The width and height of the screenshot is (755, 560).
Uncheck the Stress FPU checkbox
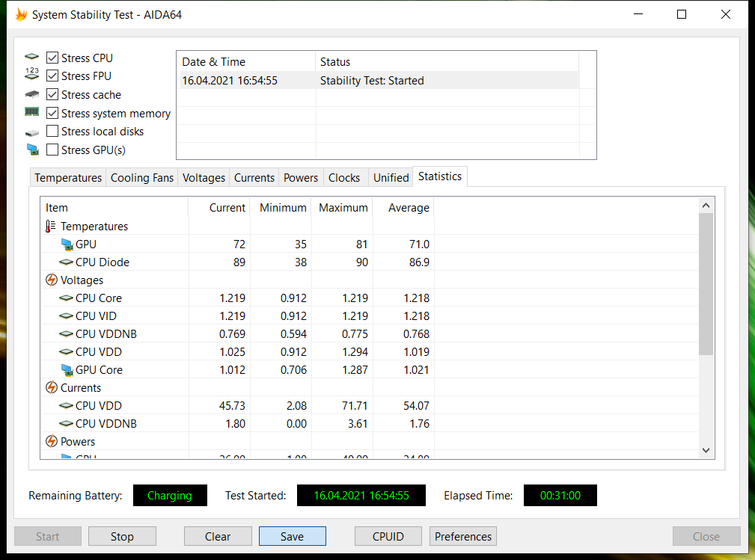(x=52, y=76)
